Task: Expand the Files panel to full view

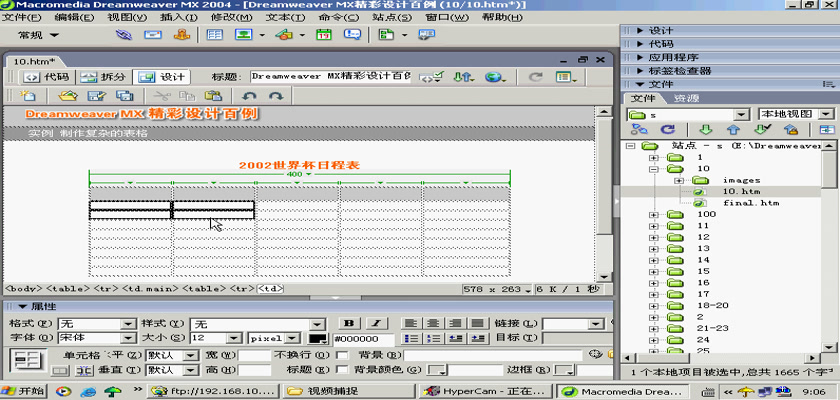Action: tap(826, 129)
